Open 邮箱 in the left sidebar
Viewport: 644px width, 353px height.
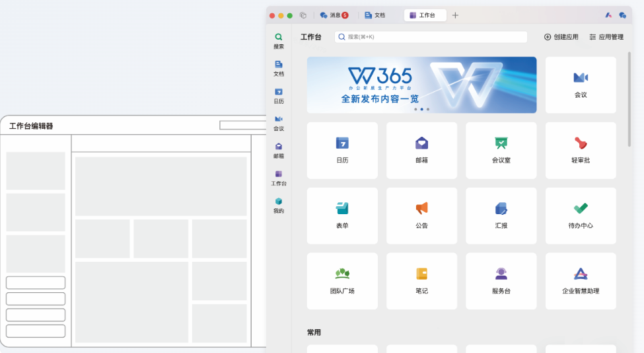coord(279,151)
